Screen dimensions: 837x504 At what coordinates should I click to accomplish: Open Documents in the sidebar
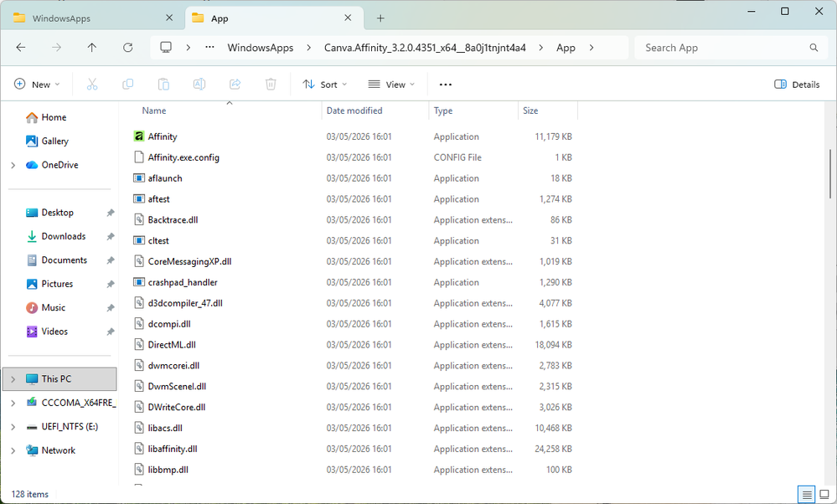64,260
